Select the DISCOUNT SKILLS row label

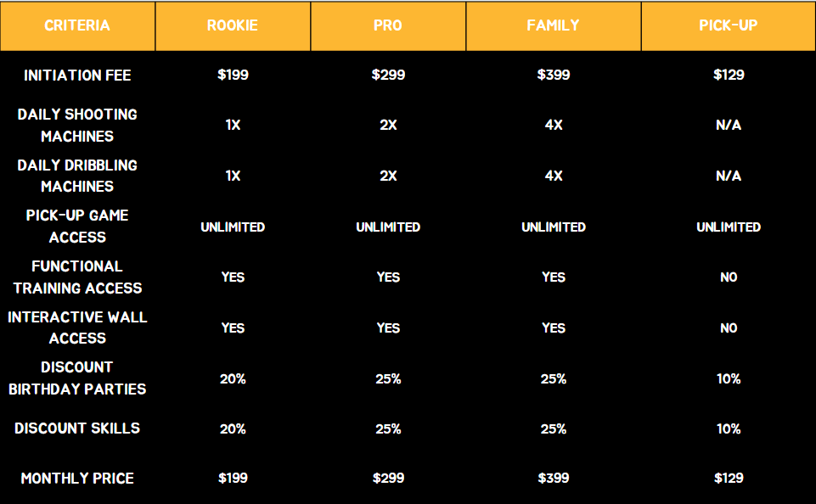point(77,428)
